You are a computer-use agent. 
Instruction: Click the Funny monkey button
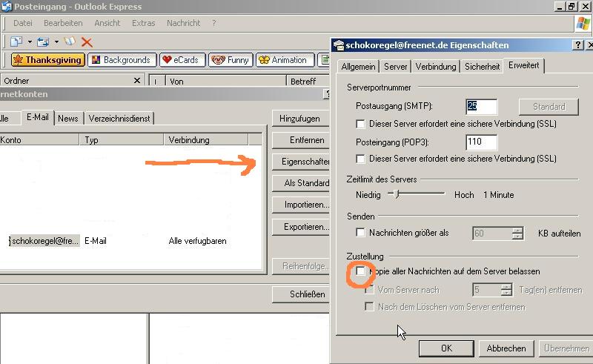(x=230, y=60)
